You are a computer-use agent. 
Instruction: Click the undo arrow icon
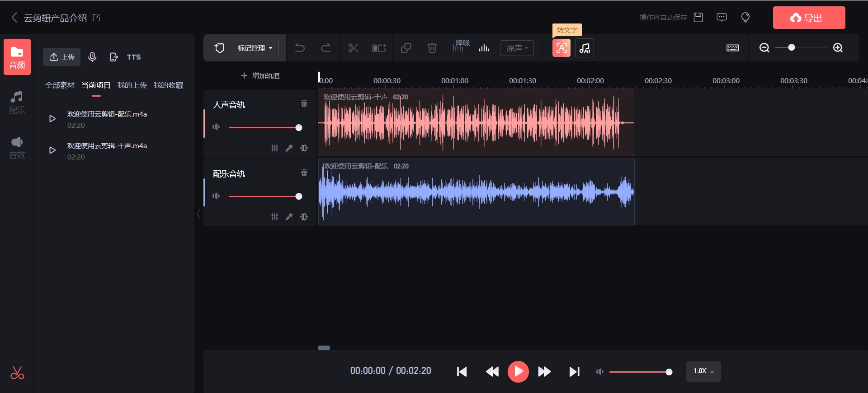tap(300, 48)
